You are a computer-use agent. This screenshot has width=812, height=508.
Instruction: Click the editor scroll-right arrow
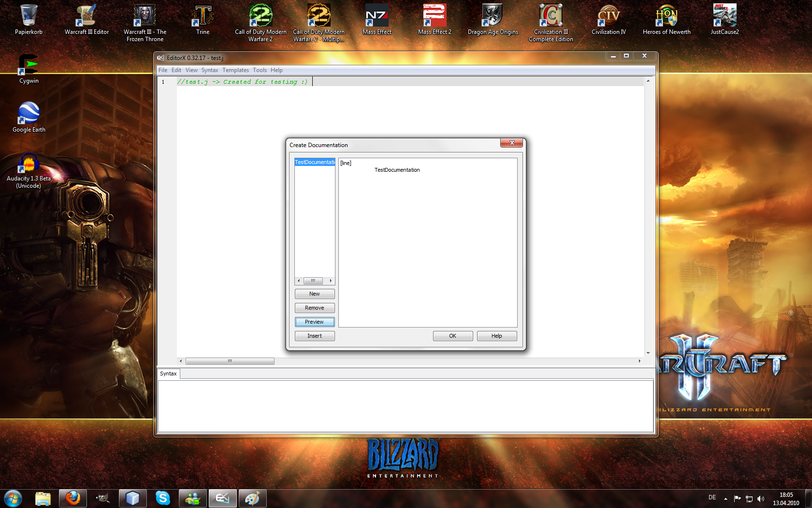coord(639,361)
